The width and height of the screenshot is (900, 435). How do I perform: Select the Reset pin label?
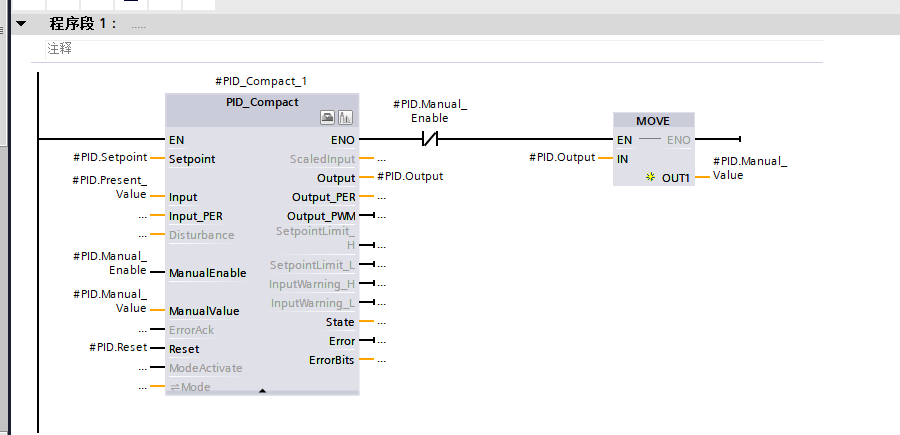tap(184, 349)
